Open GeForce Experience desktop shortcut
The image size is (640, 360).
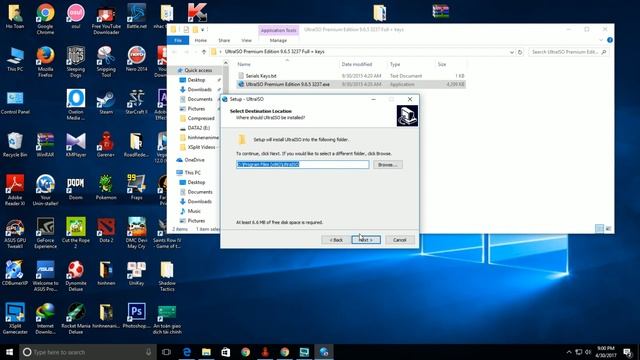(45, 233)
